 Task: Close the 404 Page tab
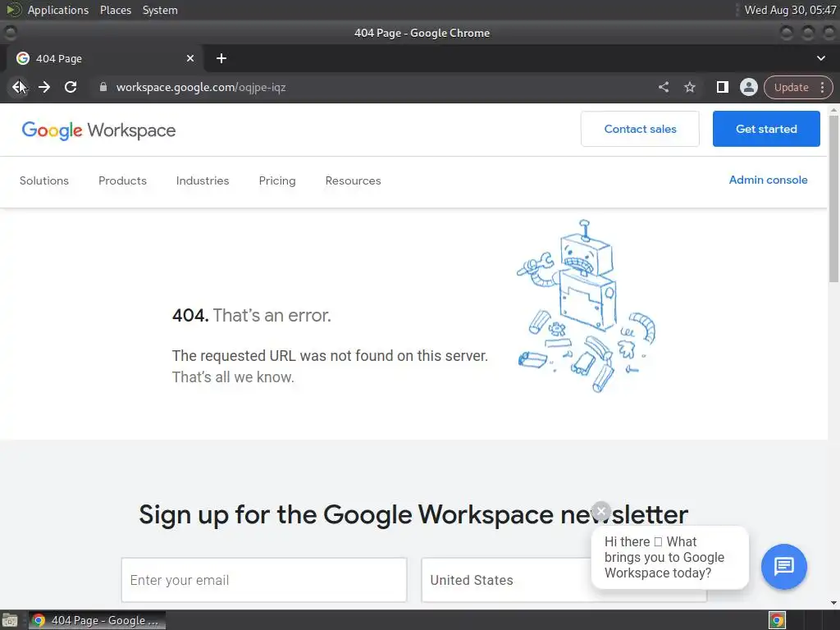click(190, 58)
